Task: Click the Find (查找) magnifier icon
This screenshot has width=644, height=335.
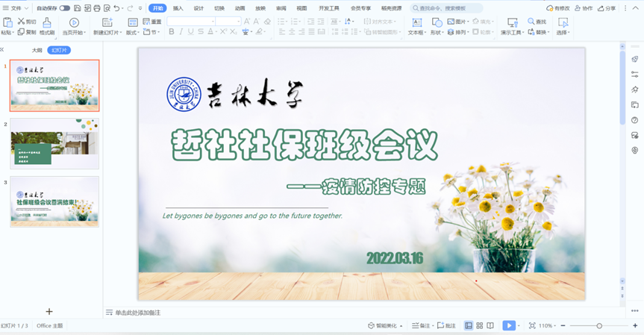Action: point(531,22)
